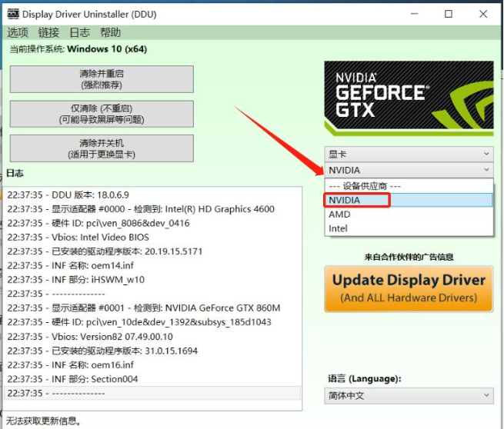Click 仅清除 (不重启) button

(102, 114)
